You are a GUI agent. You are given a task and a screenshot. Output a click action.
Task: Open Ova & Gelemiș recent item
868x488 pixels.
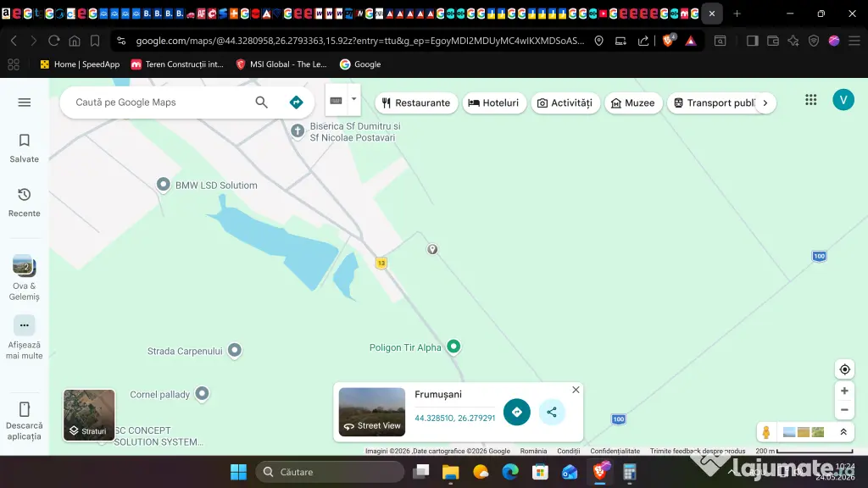(25, 278)
